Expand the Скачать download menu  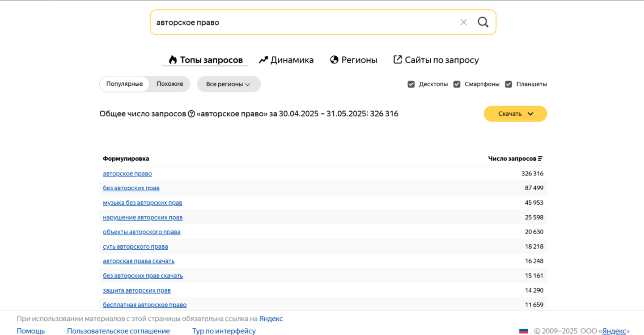click(x=515, y=114)
